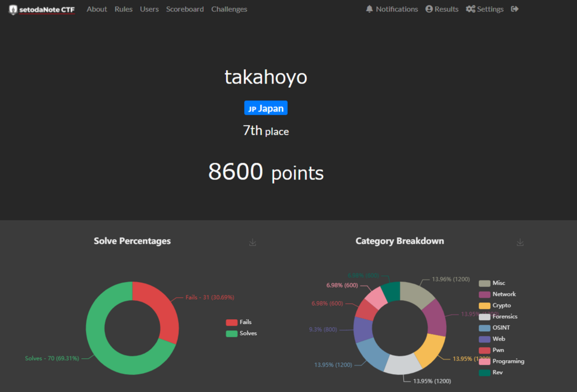Click the 'Fails - 31 (30.69%)' label
The height and width of the screenshot is (392, 577).
209,297
